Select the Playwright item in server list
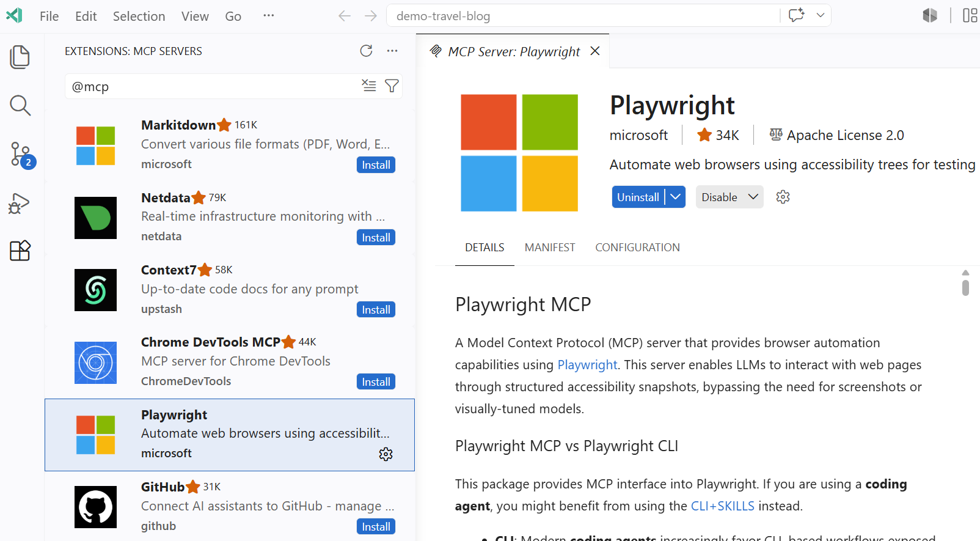The image size is (980, 541). tap(230, 435)
